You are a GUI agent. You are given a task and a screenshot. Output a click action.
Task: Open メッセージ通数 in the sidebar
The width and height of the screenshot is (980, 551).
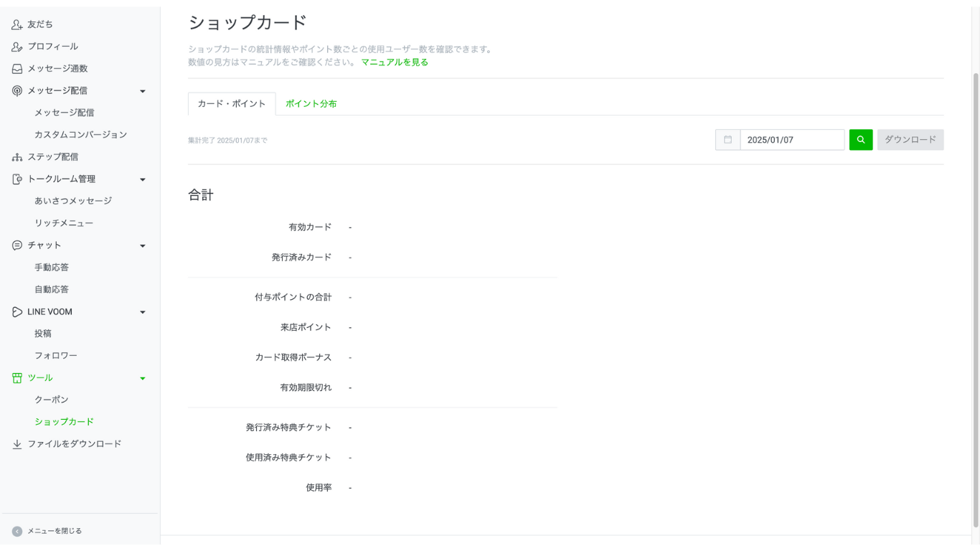pos(57,69)
